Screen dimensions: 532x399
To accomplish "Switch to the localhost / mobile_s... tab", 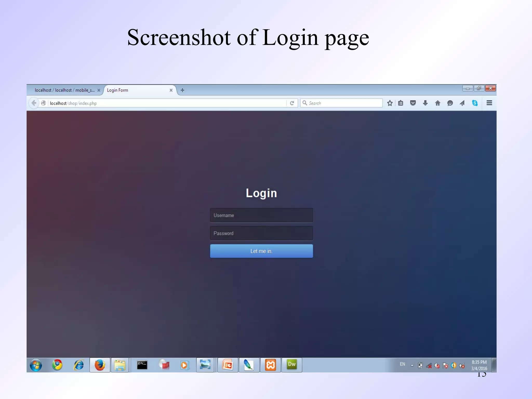I will [x=64, y=90].
